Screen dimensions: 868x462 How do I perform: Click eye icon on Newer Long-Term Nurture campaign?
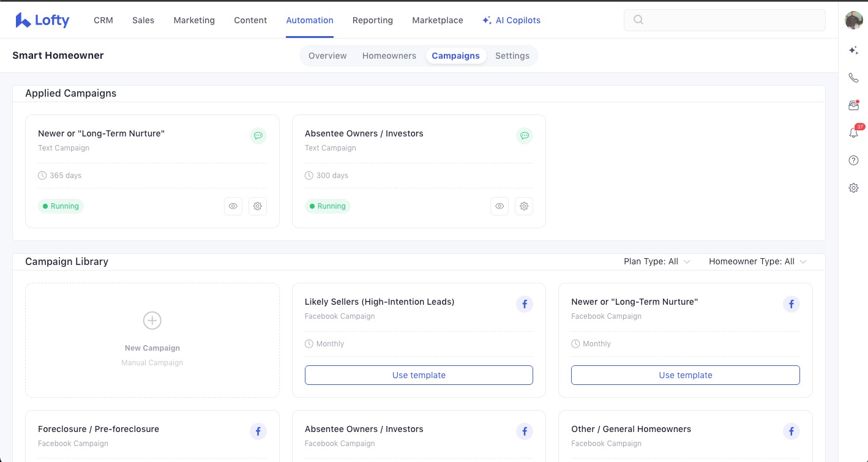(233, 206)
